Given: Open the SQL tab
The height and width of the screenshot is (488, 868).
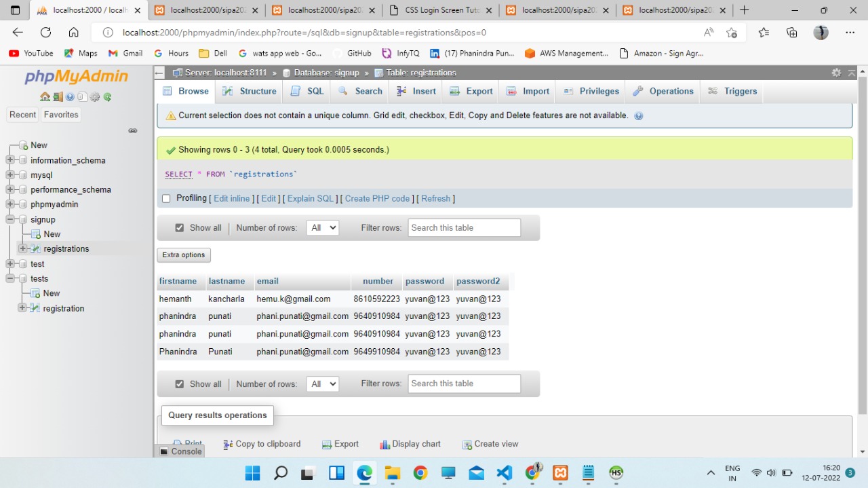Looking at the screenshot, I should 307,92.
